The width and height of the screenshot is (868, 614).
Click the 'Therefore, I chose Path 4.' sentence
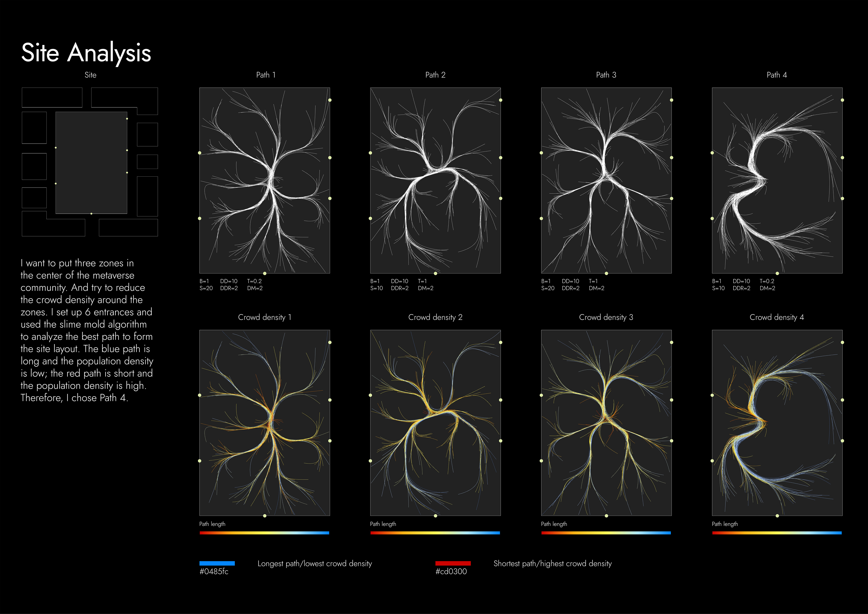tap(74, 398)
